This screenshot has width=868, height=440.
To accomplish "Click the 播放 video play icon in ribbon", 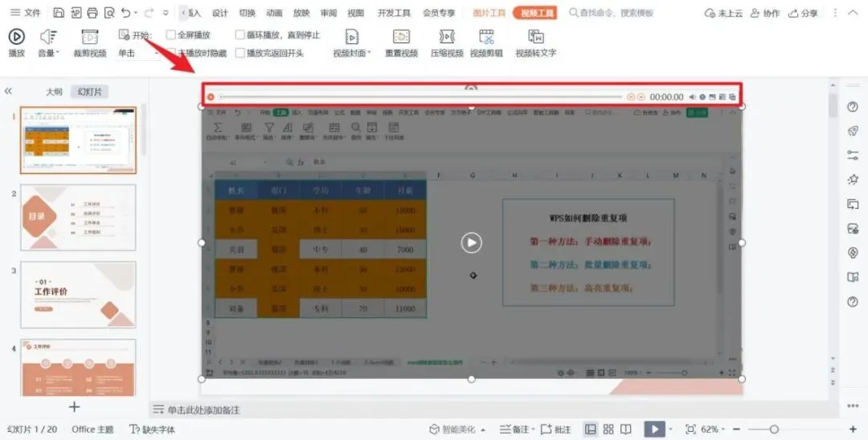I will [x=17, y=36].
